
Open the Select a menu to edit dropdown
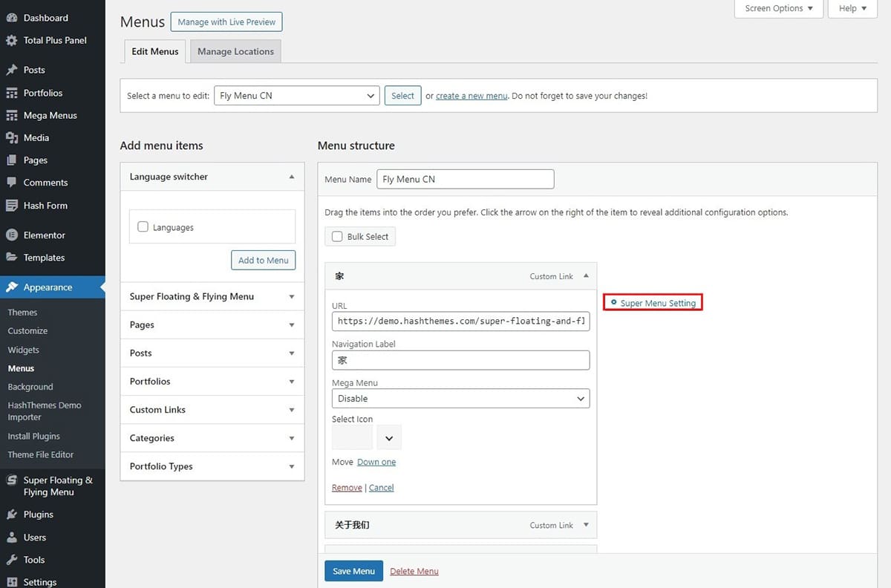297,96
